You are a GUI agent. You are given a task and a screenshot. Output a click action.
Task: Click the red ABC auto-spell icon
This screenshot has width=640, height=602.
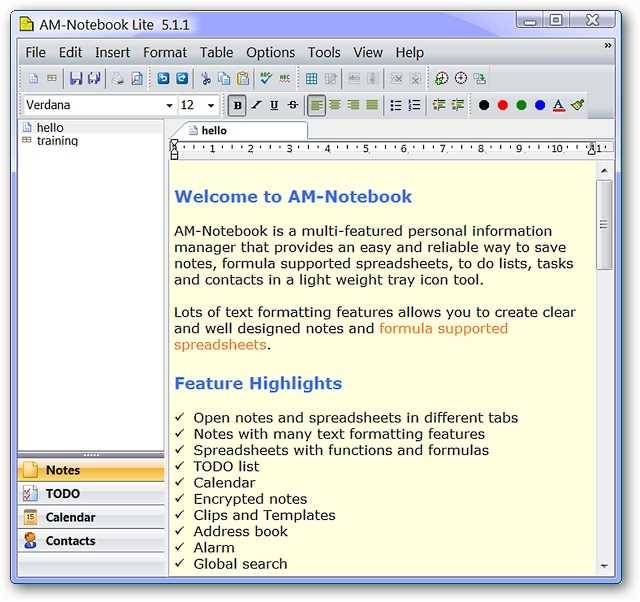284,78
